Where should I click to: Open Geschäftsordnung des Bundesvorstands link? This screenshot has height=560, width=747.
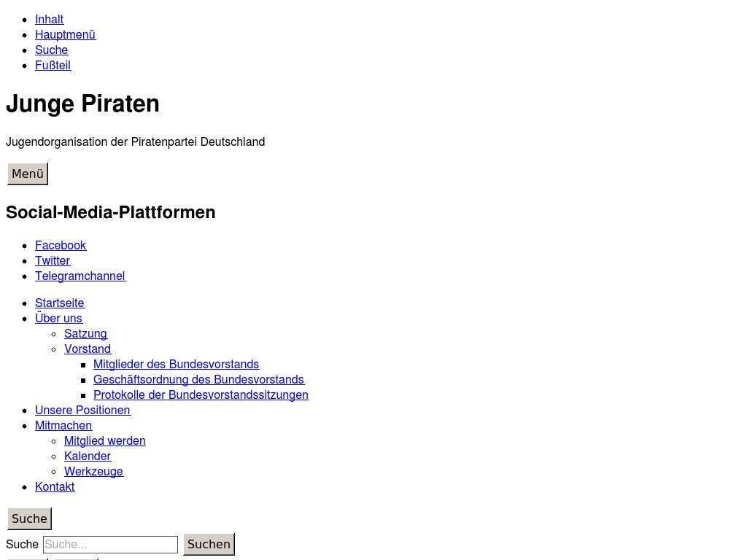pyautogui.click(x=198, y=379)
